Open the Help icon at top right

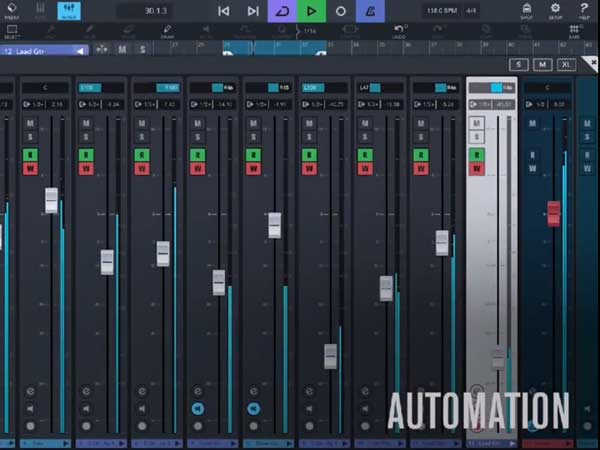point(585,11)
